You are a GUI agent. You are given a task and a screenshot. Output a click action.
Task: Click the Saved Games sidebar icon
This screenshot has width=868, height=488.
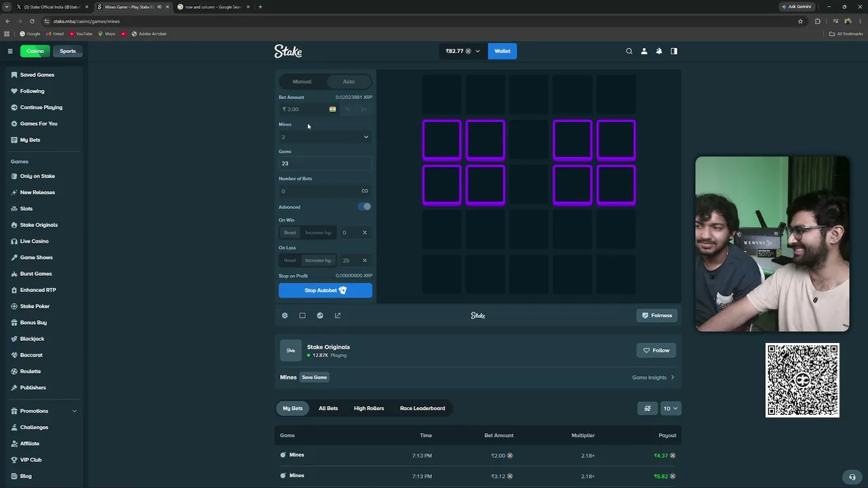point(14,75)
